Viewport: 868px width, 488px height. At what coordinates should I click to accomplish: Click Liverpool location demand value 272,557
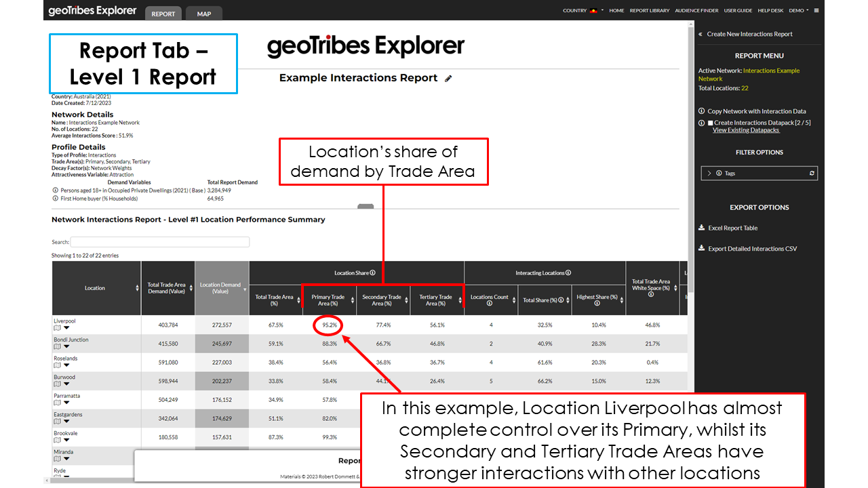(x=222, y=325)
